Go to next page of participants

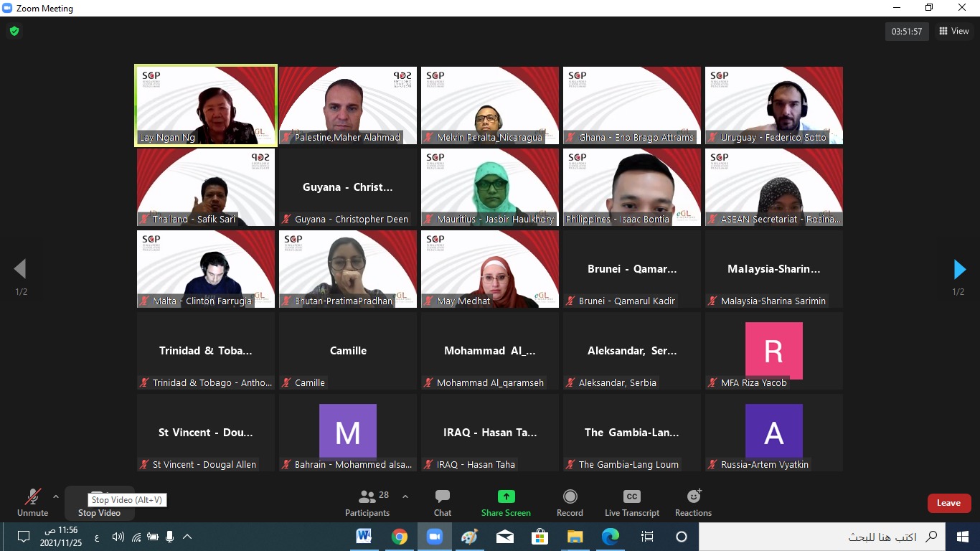click(x=959, y=270)
